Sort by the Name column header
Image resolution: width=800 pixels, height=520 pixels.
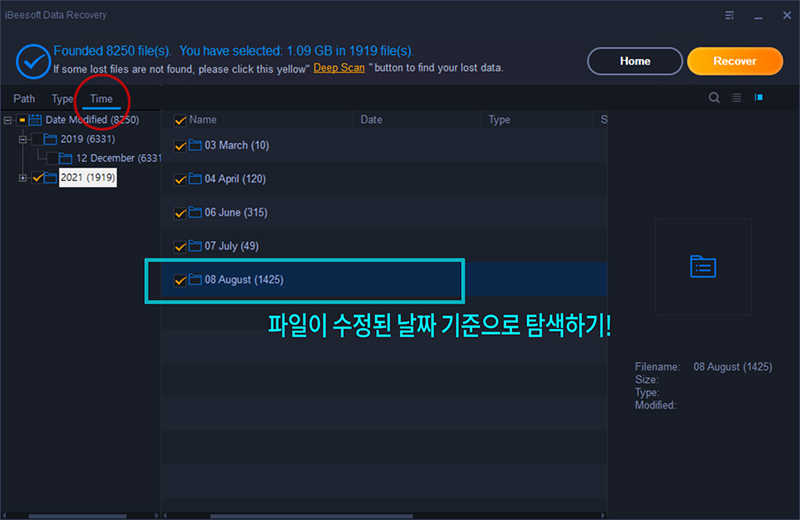coord(203,119)
